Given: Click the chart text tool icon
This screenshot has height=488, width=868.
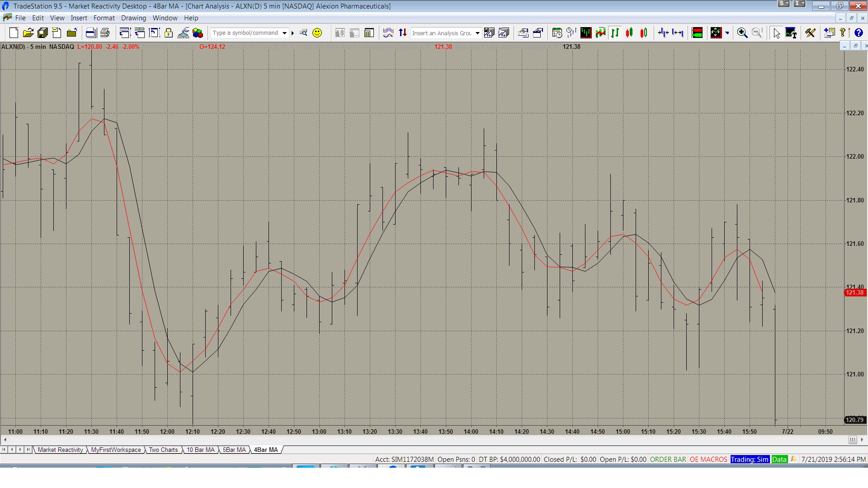Looking at the screenshot, I should coord(791,33).
